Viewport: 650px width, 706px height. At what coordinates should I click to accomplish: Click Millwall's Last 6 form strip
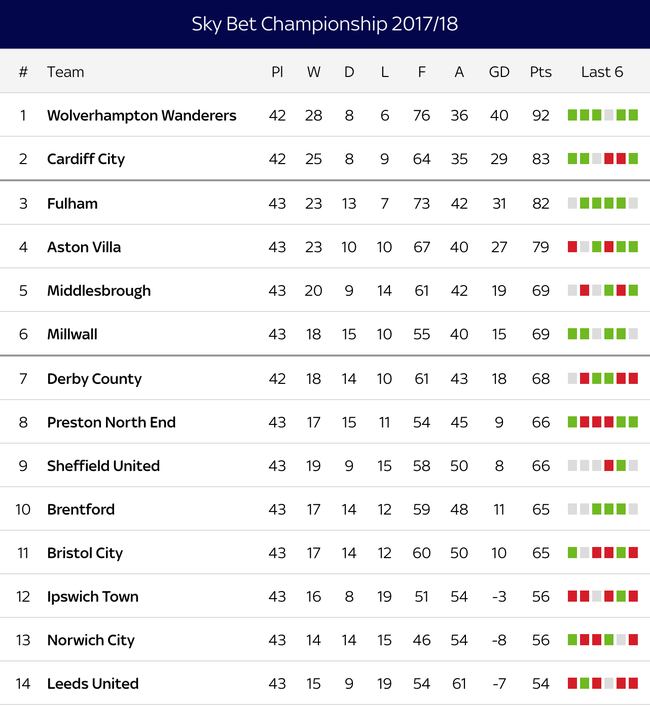pos(602,334)
